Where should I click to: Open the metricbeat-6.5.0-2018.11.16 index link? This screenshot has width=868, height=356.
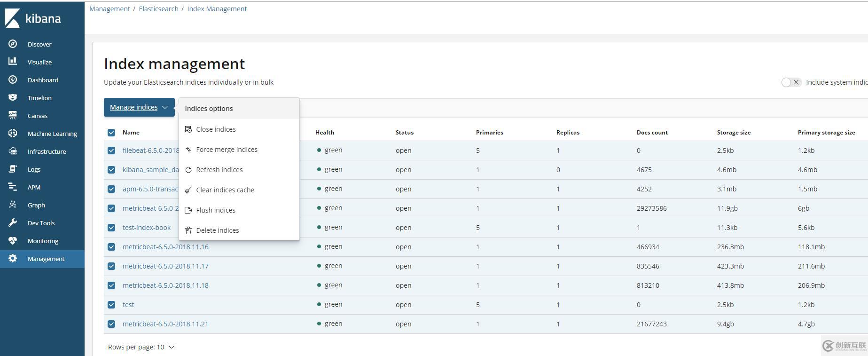pos(165,247)
